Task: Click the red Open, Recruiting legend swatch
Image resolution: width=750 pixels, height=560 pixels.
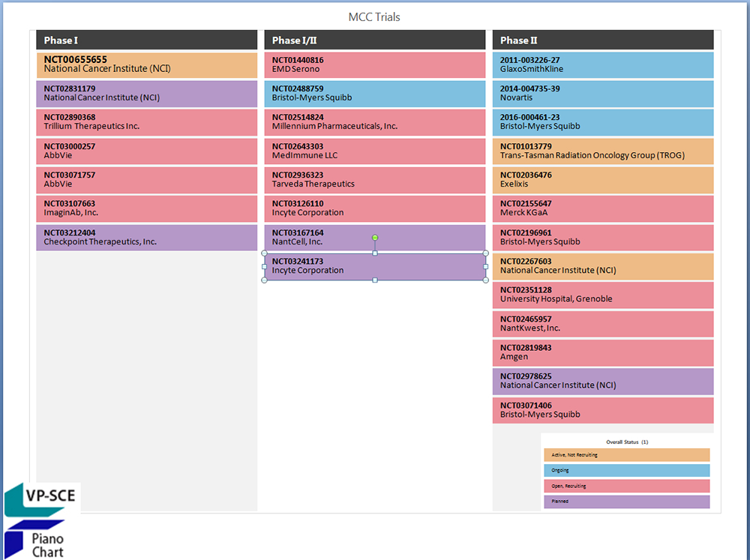Action: [626, 486]
